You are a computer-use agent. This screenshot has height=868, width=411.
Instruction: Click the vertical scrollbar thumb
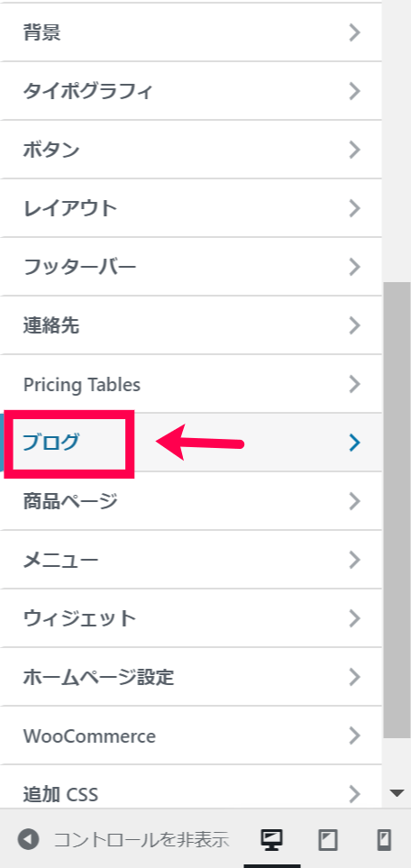397,510
